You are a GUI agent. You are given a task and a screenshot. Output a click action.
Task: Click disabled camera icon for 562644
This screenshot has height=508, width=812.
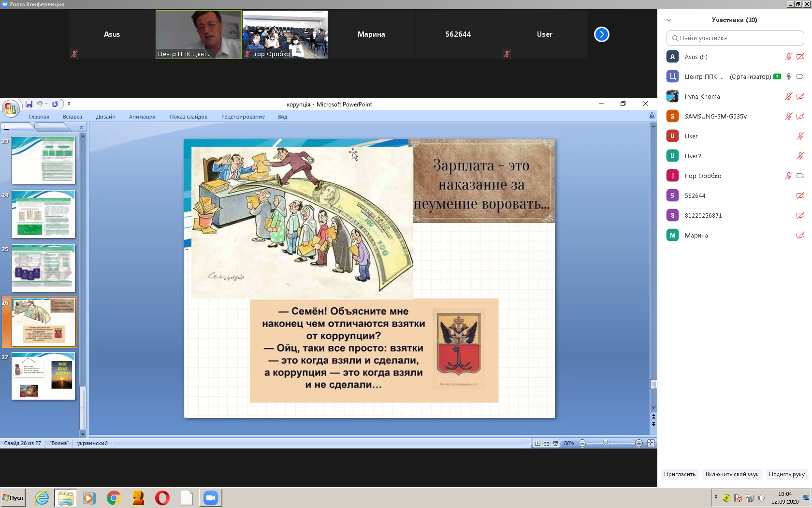pyautogui.click(x=800, y=195)
